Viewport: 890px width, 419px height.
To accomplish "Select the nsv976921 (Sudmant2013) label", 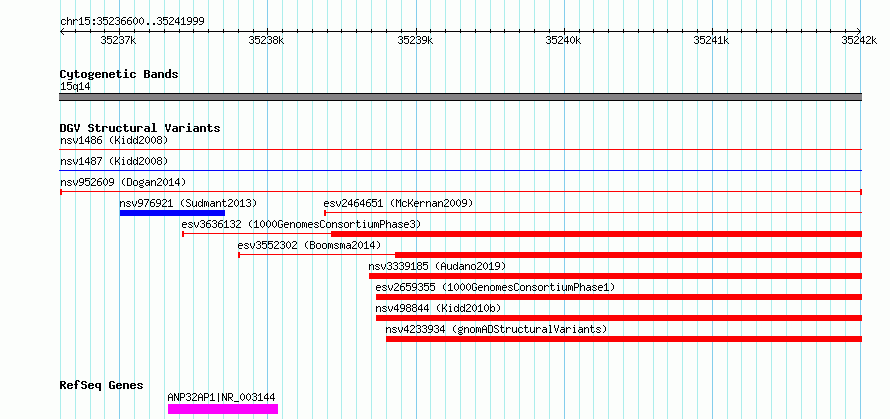I will click(188, 203).
